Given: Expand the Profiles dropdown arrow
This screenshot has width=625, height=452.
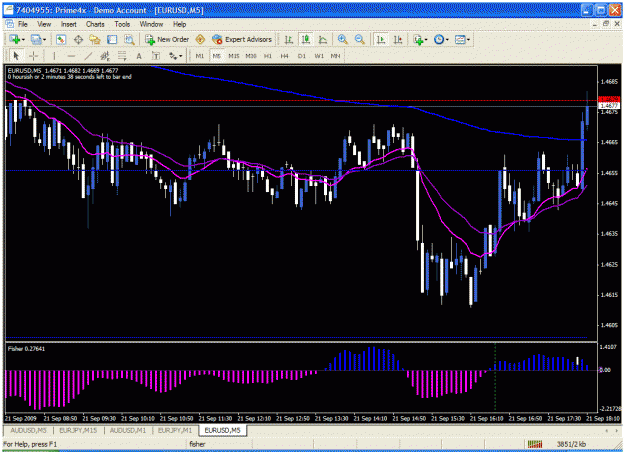Looking at the screenshot, I should [x=45, y=39].
